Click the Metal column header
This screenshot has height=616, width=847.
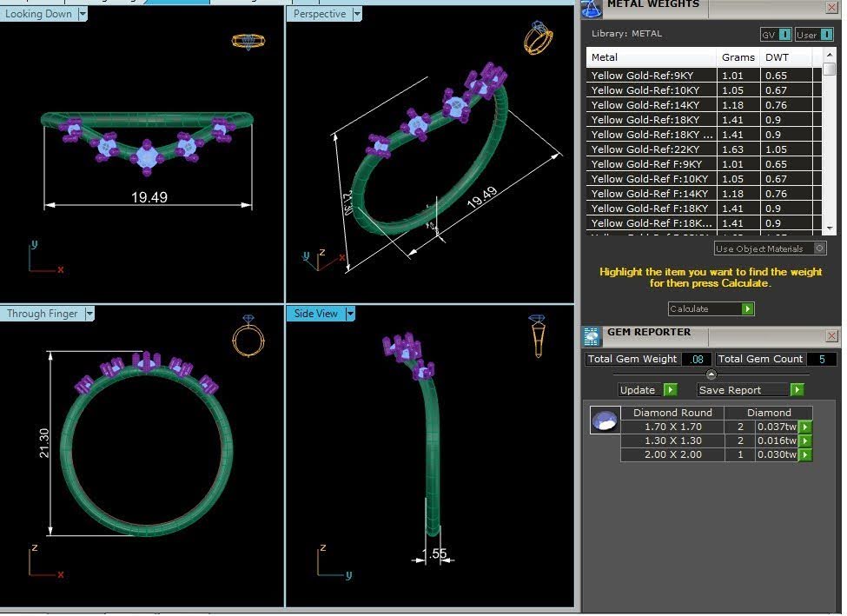(652, 57)
